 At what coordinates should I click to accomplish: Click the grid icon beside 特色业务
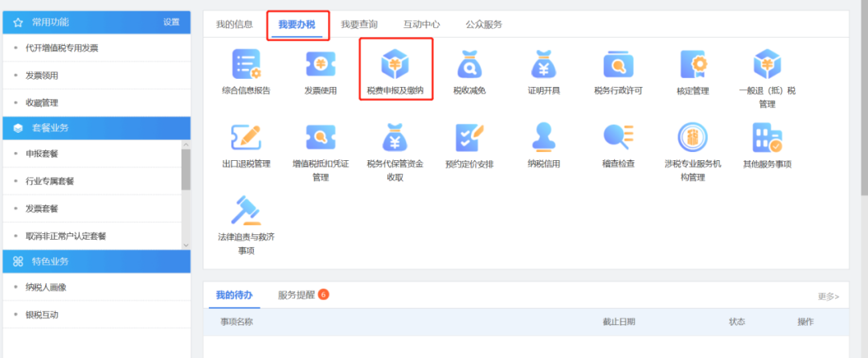pyautogui.click(x=18, y=261)
